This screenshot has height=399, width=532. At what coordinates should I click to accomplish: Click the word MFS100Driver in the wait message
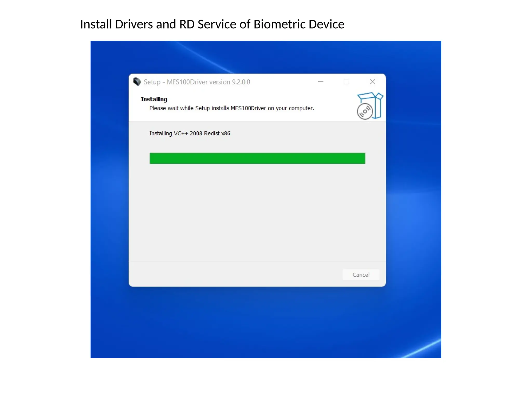coord(248,108)
